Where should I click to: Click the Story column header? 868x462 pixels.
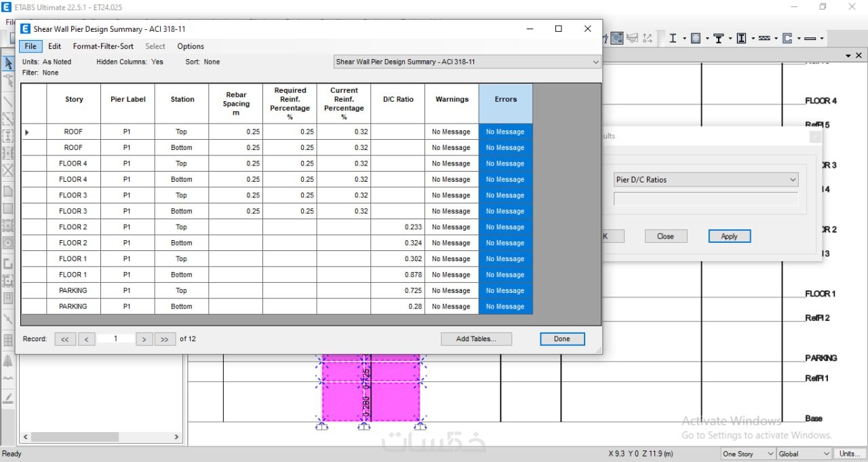(x=74, y=104)
